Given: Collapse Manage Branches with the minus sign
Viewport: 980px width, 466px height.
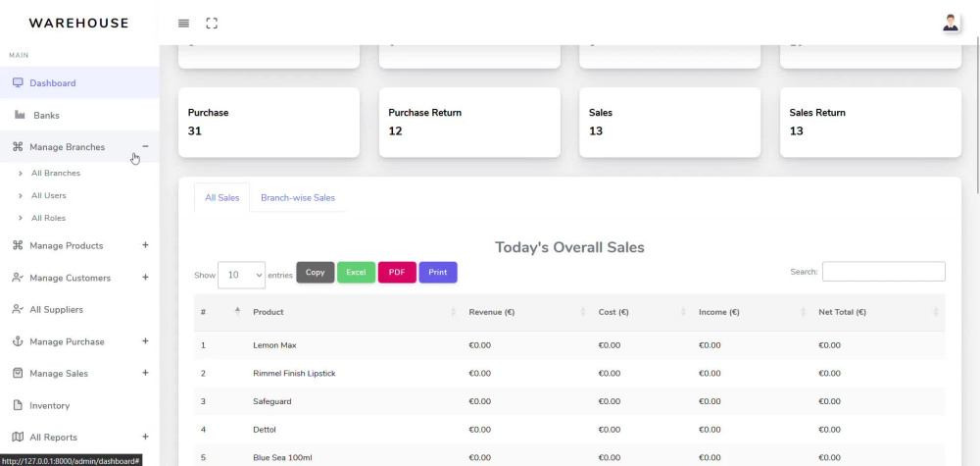Looking at the screenshot, I should (x=145, y=146).
